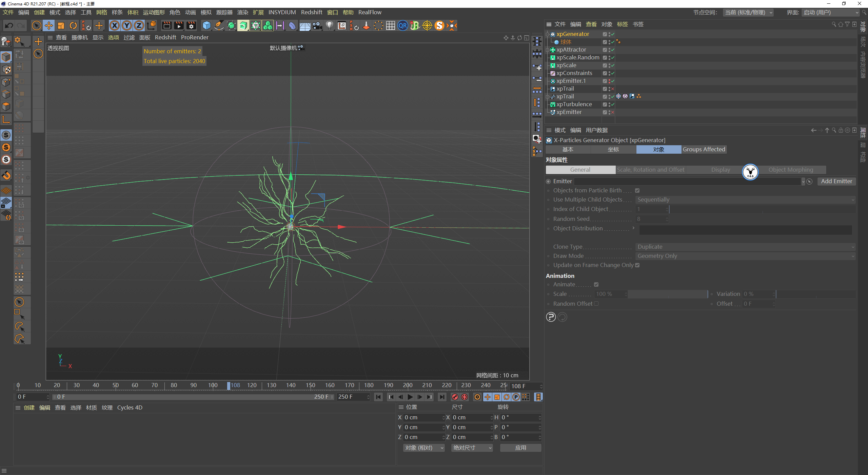Open 绝对尺寸 size mode dropdown
This screenshot has height=475, width=868.
tap(472, 448)
